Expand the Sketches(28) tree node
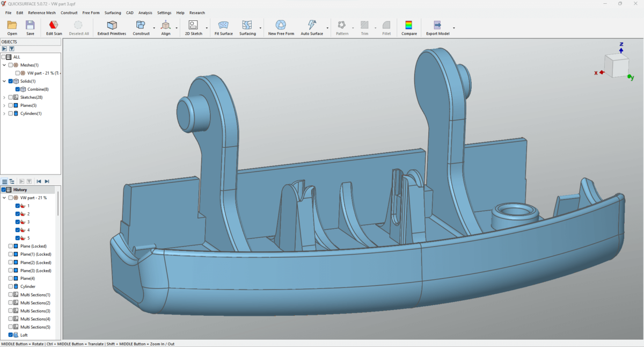Viewport: 644px width, 347px height. point(4,97)
